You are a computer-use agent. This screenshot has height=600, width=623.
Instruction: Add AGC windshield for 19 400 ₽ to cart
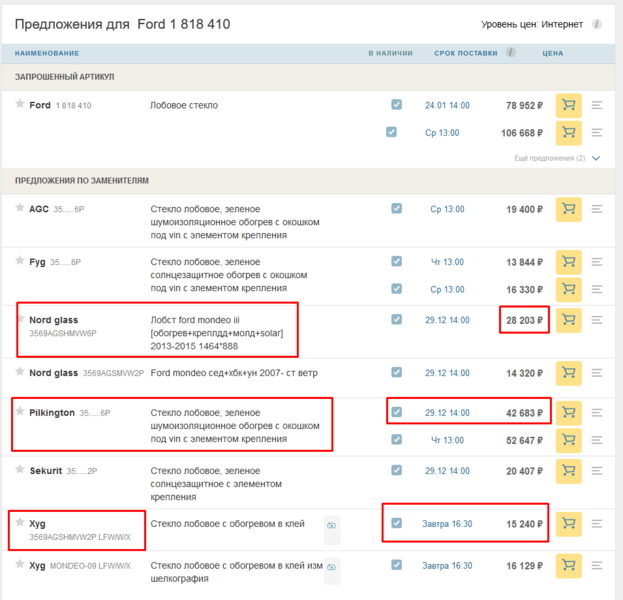568,209
